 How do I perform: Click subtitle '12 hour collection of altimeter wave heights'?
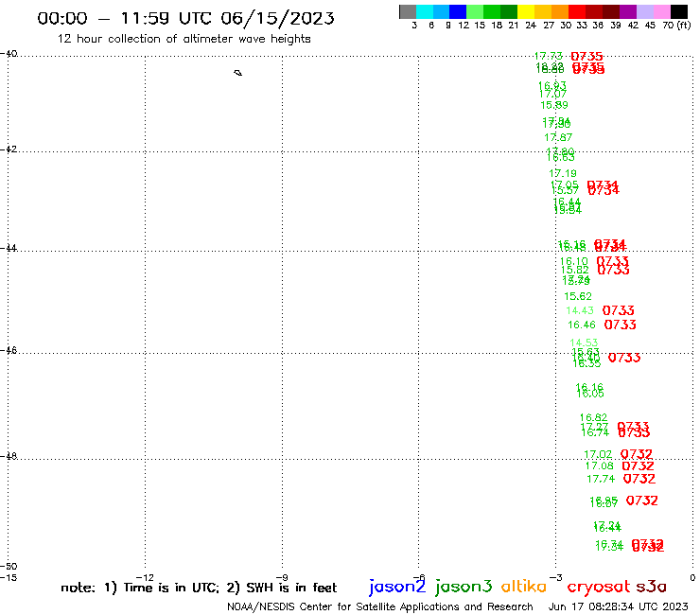coord(184,39)
